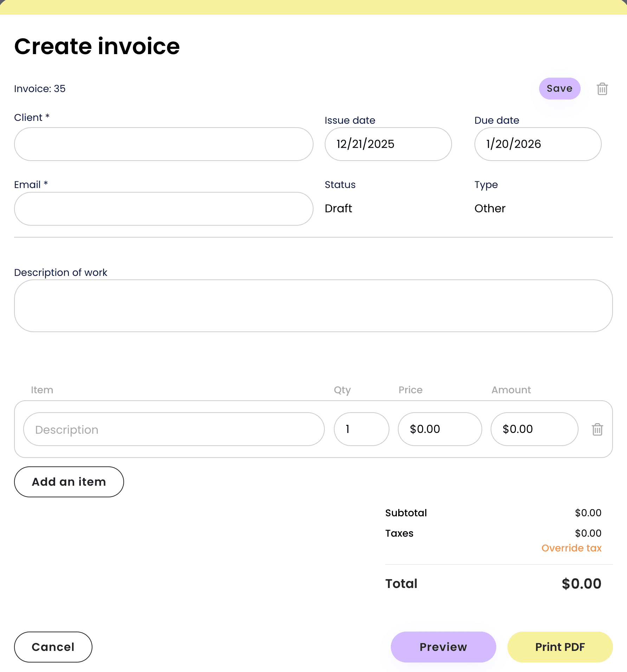Remove the line item with its trash icon

597,429
